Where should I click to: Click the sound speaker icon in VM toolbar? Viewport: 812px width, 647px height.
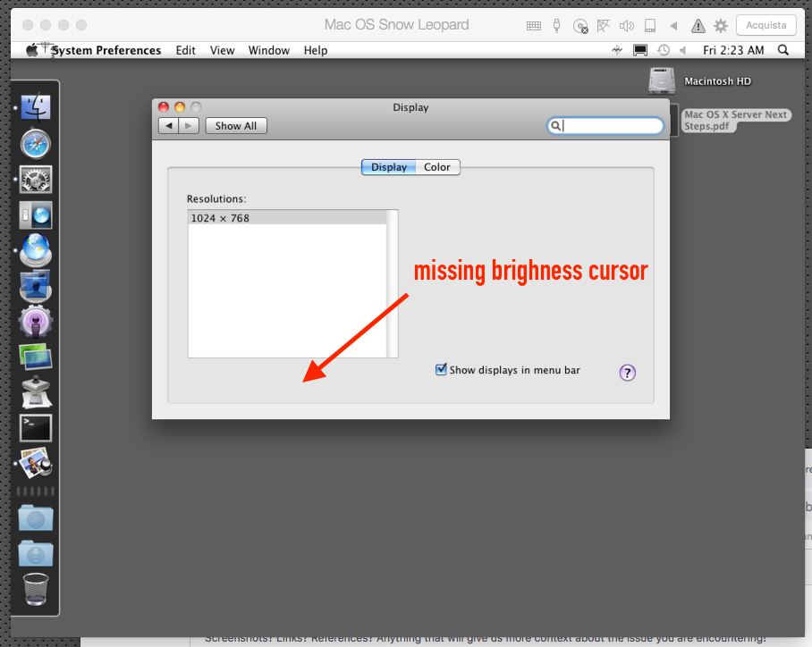coord(627,25)
